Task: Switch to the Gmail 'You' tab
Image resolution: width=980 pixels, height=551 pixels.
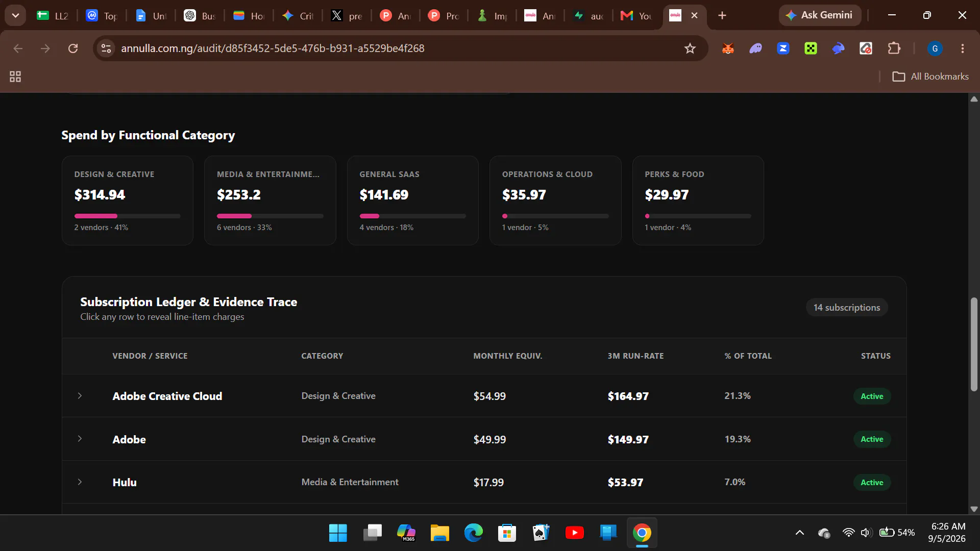Action: [636, 16]
